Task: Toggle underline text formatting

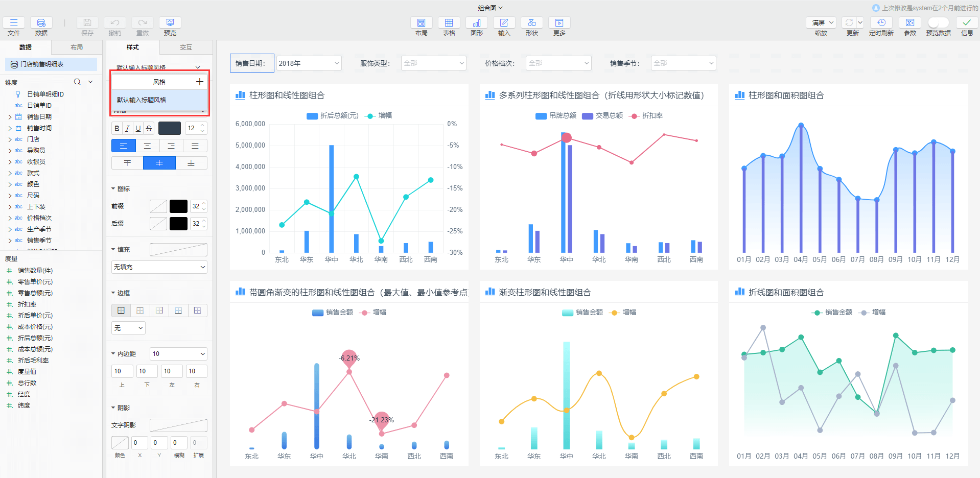Action: (137, 128)
